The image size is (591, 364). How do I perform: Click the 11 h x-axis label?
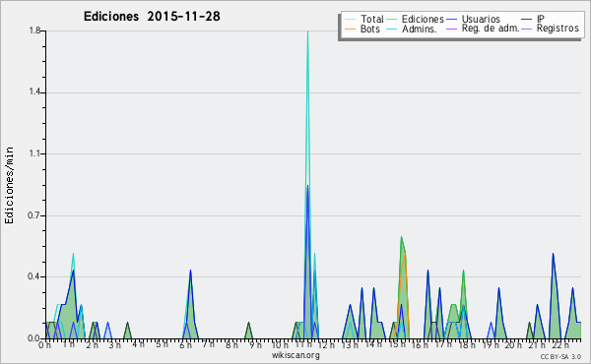click(304, 345)
